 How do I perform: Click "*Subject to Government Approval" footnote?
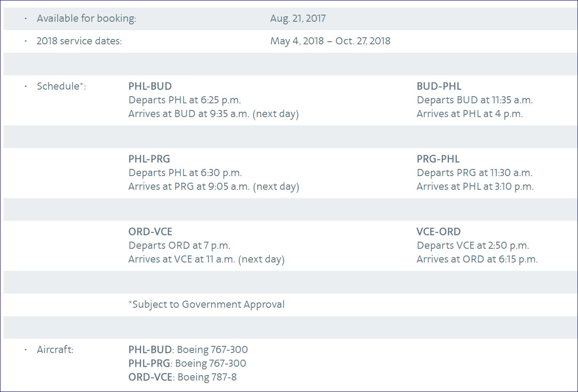[206, 305]
